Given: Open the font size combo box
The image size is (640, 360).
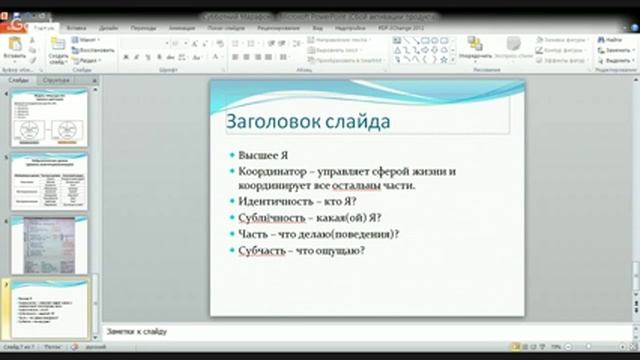Looking at the screenshot, I should point(179,43).
